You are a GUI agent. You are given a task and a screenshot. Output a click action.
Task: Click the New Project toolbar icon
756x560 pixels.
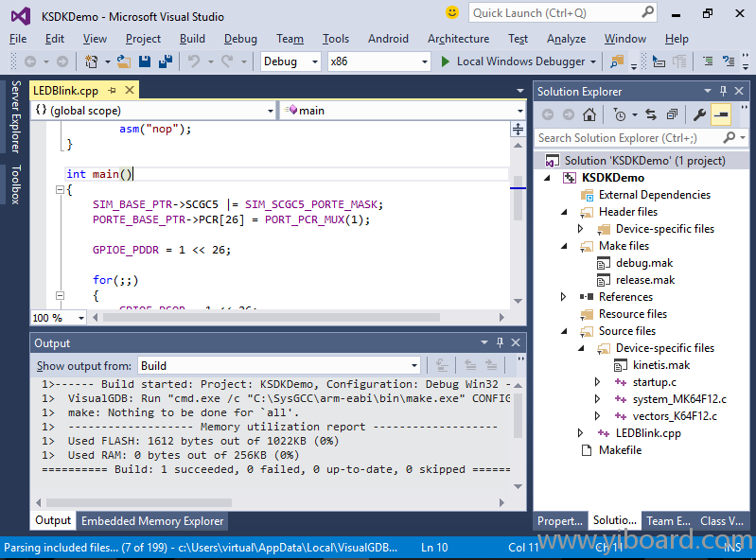91,61
